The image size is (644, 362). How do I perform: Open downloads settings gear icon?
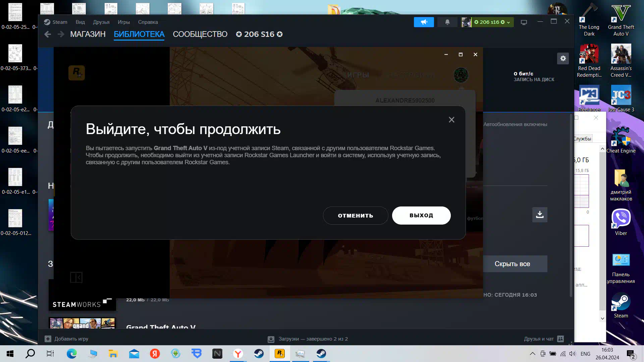[x=563, y=58]
